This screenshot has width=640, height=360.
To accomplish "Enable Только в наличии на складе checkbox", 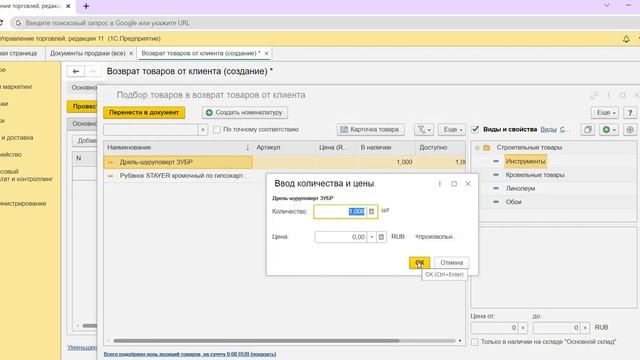I will (475, 342).
